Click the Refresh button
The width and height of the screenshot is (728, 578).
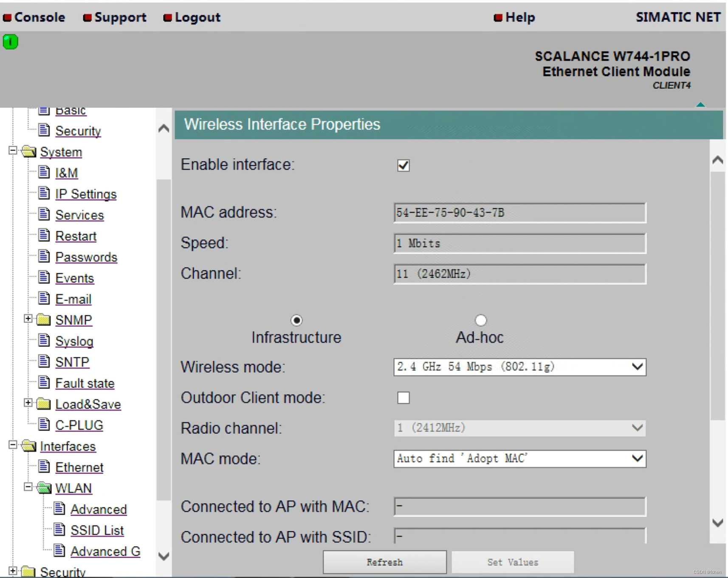(385, 562)
